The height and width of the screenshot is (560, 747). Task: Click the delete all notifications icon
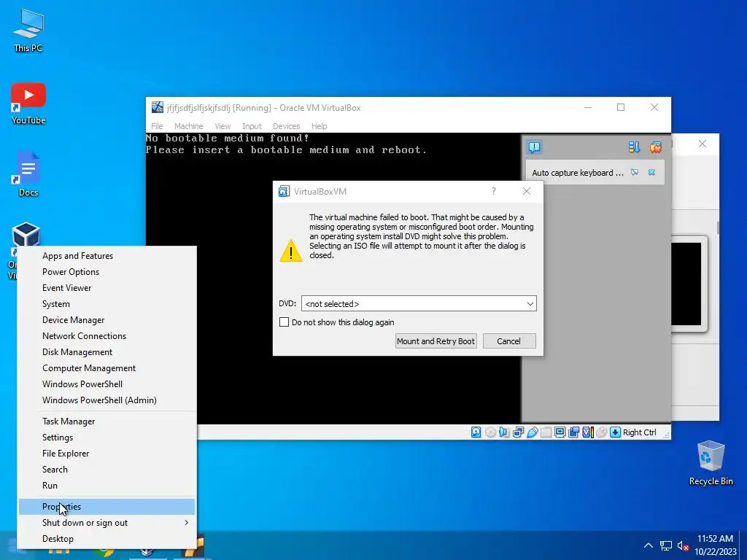tap(656, 147)
